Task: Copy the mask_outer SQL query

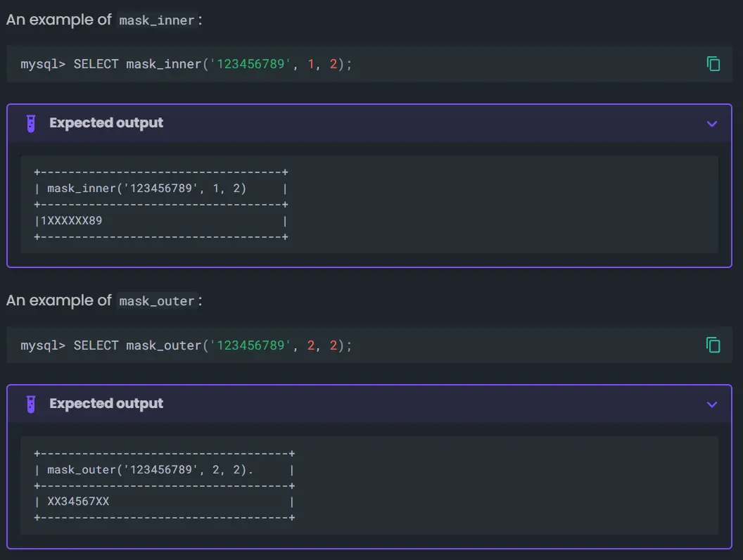Action: click(713, 345)
